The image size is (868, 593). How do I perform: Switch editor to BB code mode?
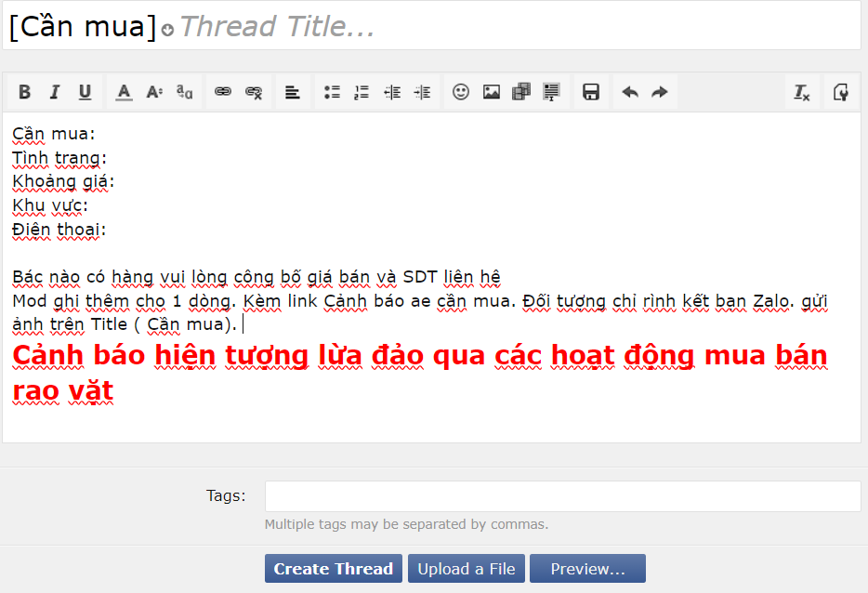click(841, 92)
